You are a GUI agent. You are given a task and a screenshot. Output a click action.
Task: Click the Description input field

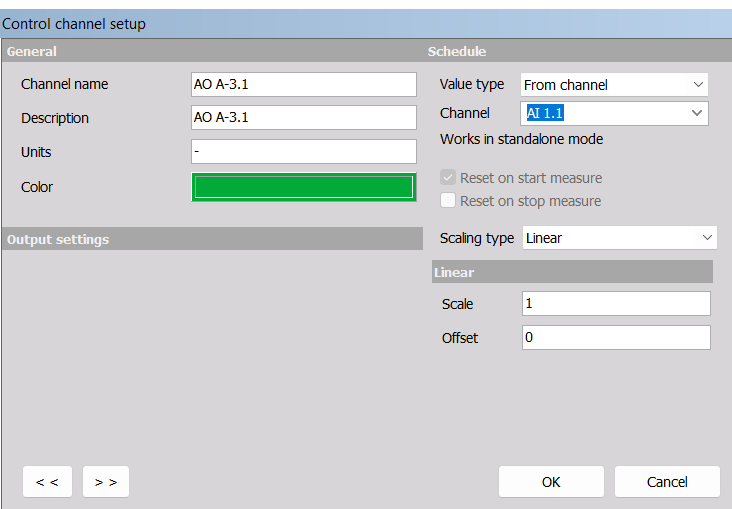(x=303, y=117)
